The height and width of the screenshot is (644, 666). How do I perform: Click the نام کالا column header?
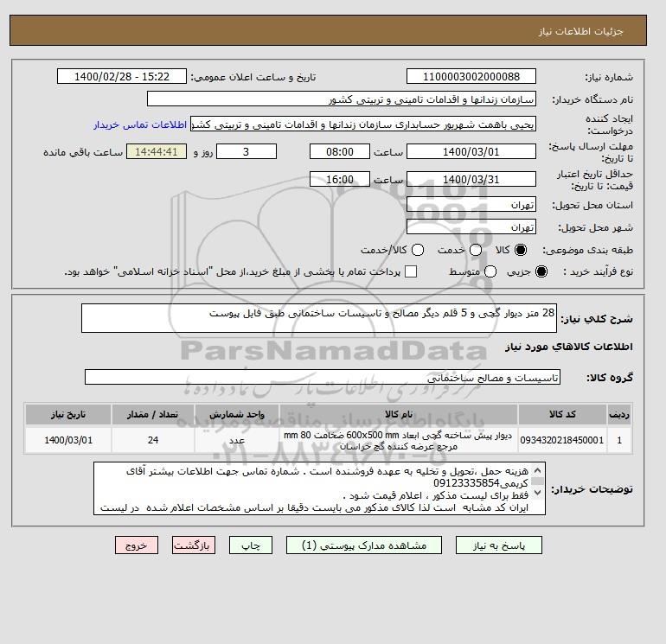tap(399, 414)
